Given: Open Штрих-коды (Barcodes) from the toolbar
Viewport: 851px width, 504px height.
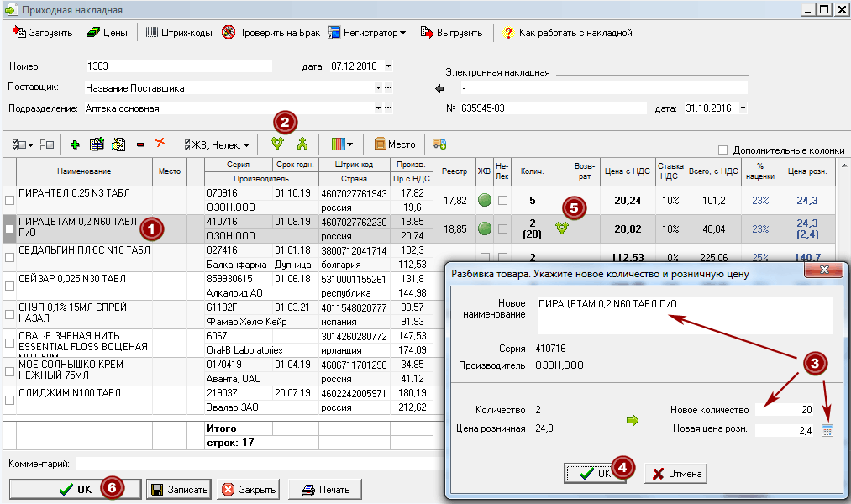Looking at the screenshot, I should pyautogui.click(x=179, y=33).
